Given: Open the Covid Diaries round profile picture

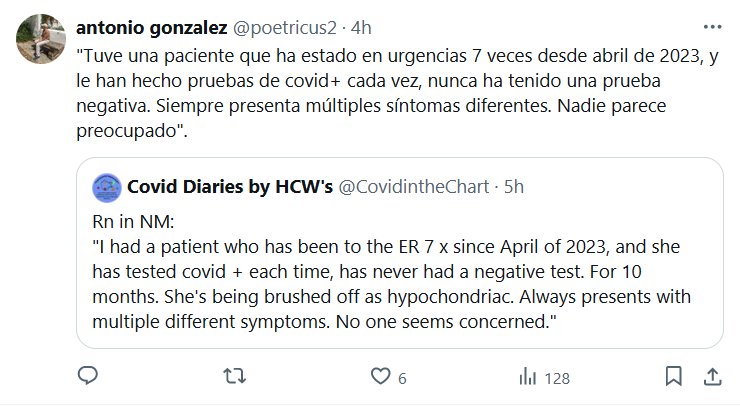Looking at the screenshot, I should (106, 186).
